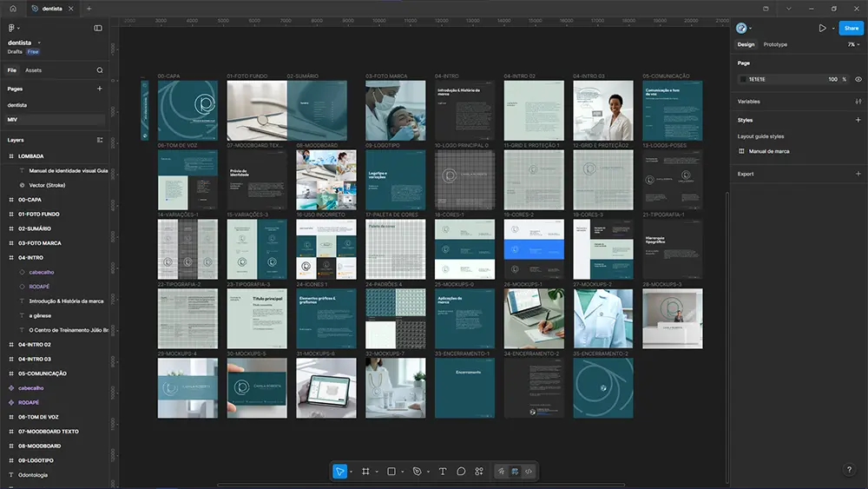868x489 pixels.
Task: Activate the Pen tool
Action: [417, 472]
